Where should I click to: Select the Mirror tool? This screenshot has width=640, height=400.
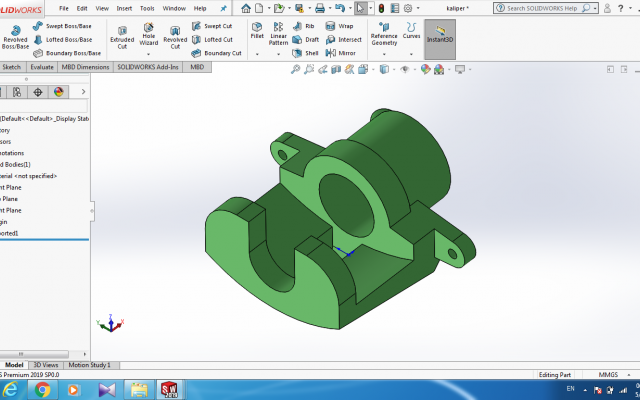point(340,53)
